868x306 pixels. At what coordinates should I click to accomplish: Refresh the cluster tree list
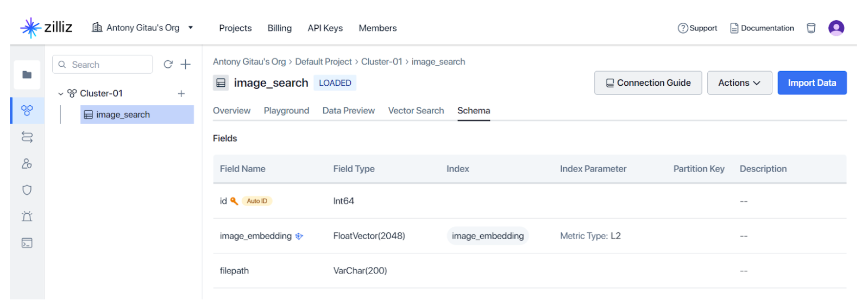[168, 65]
